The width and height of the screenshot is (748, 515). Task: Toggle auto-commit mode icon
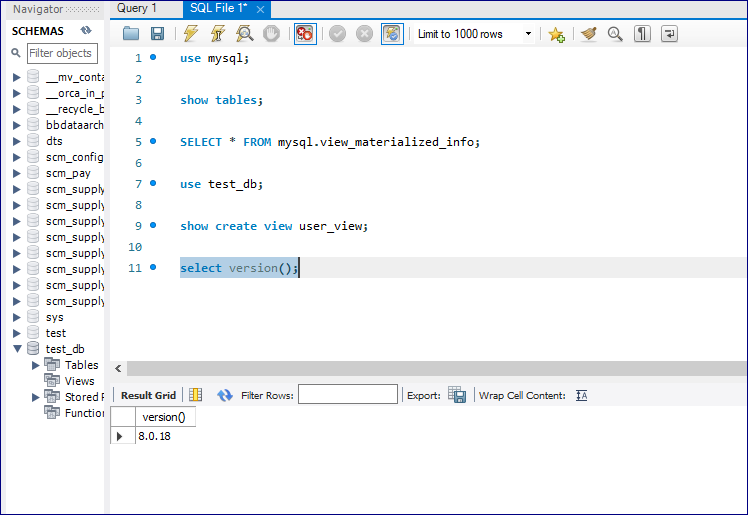(392, 34)
